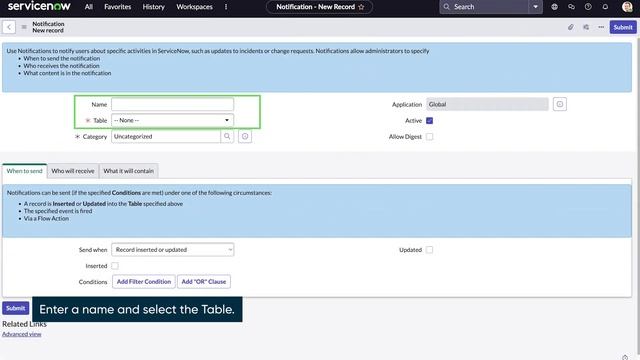640x360 pixels.
Task: Open the Advanced view link
Action: [22, 334]
